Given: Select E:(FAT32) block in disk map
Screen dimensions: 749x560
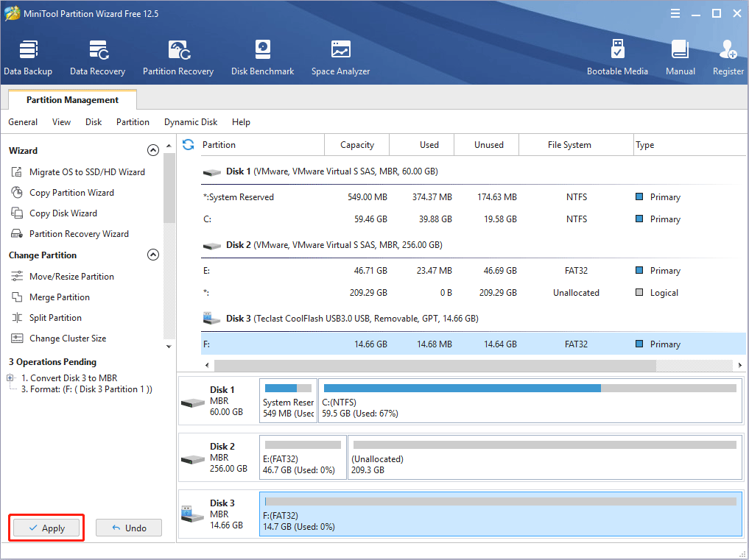Looking at the screenshot, I should [303, 458].
